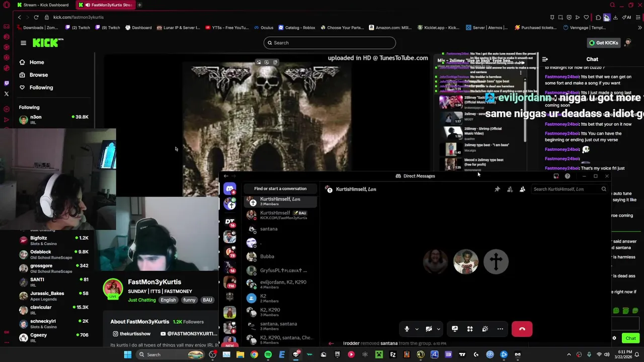Open microphone options arrow in call
Viewport: 644px width, 362px height.
coord(417,329)
